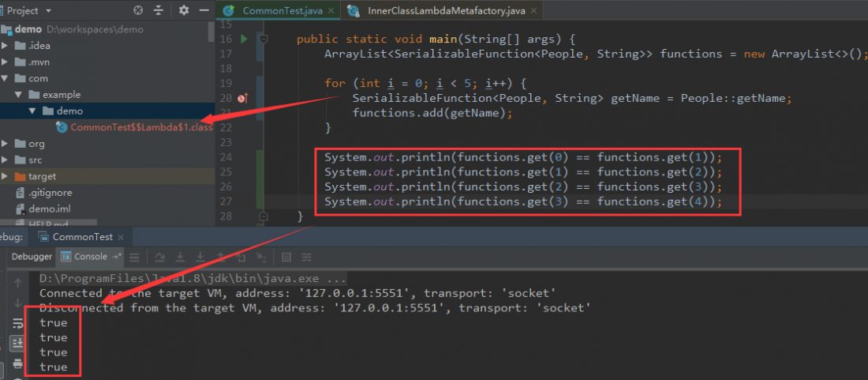Click Evaluate Expression calculator icon

tap(286, 257)
